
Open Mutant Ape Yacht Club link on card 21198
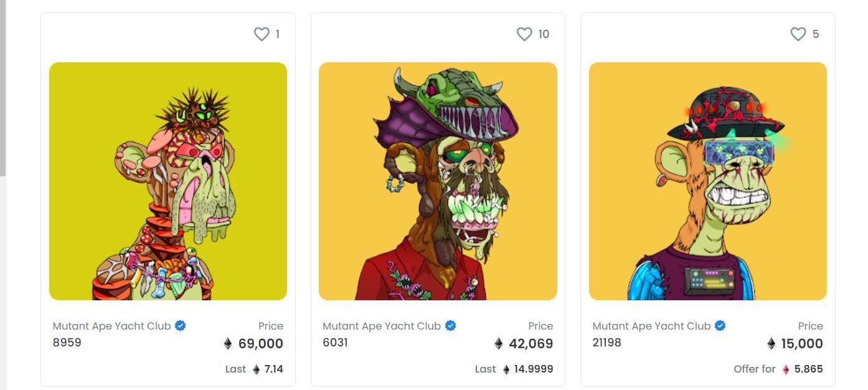click(651, 326)
